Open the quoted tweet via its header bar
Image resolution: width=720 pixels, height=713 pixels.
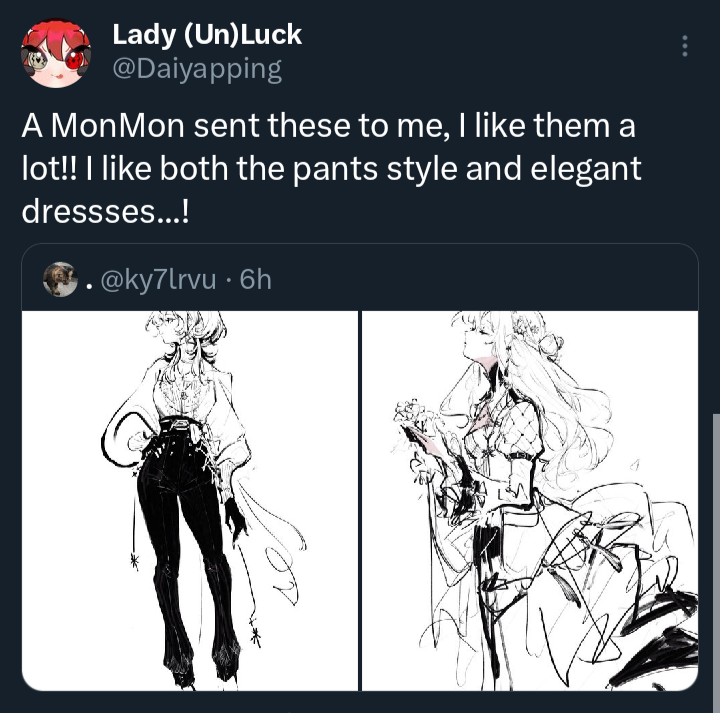point(360,277)
